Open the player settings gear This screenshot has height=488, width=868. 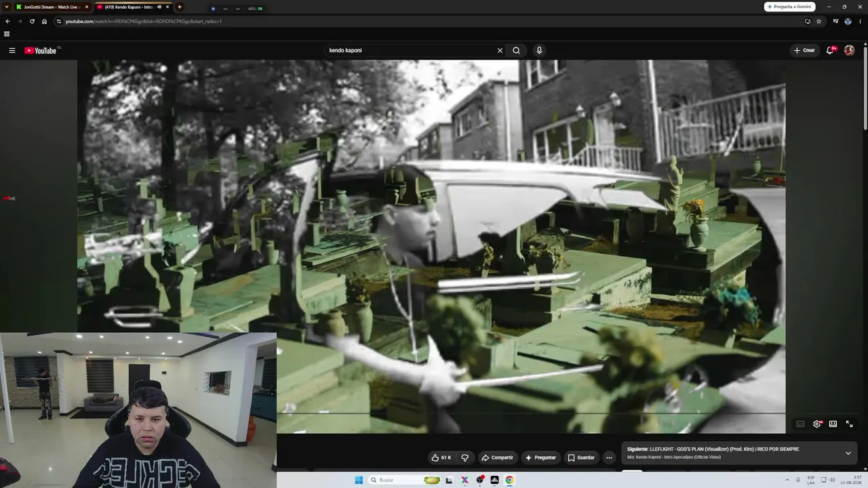point(816,424)
